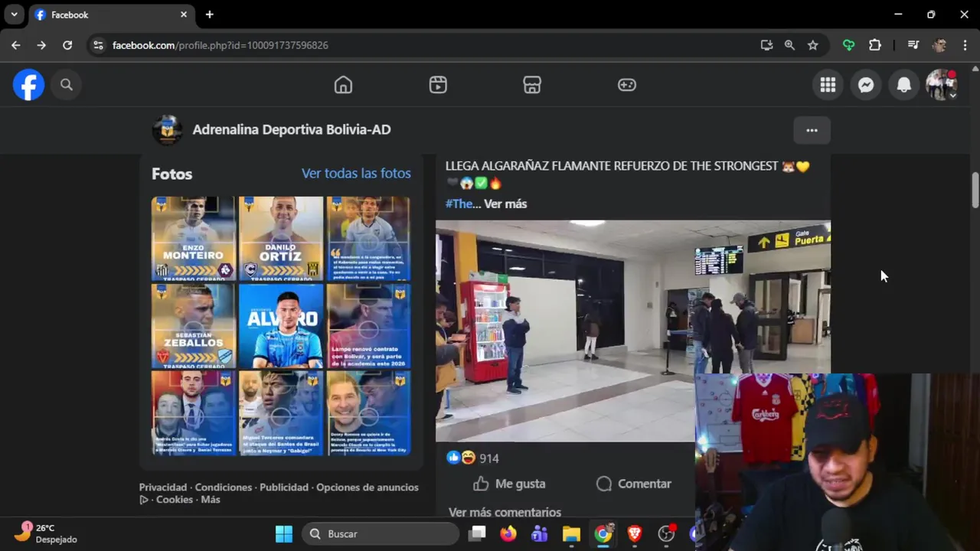Open the Danilo Ortiz photo

pos(281,239)
